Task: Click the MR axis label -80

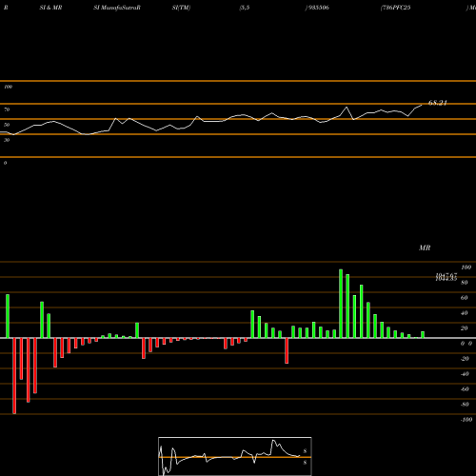Action: click(x=465, y=405)
